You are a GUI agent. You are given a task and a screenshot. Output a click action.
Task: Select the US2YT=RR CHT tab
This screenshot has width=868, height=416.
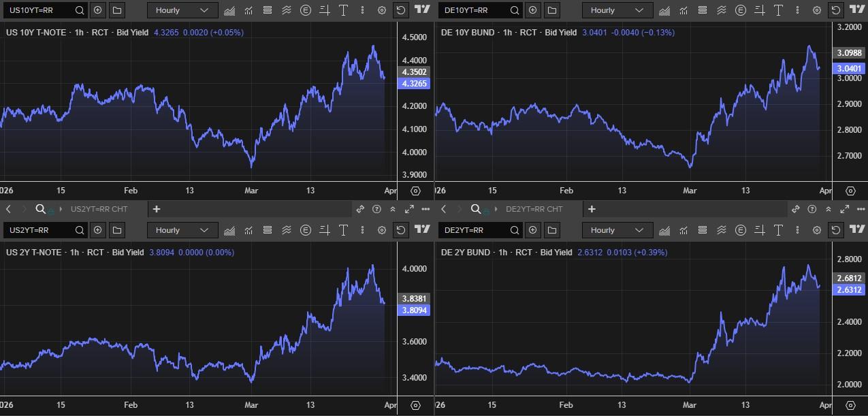point(99,209)
